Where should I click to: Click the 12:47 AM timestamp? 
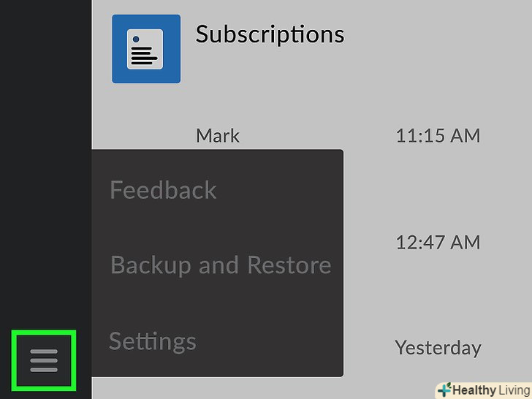click(x=438, y=242)
